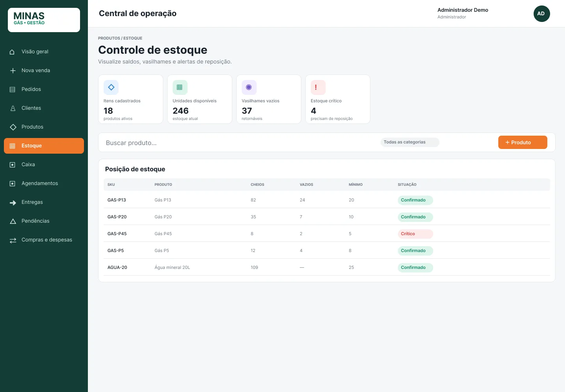Click the Água mineral 20L product name

172,267
